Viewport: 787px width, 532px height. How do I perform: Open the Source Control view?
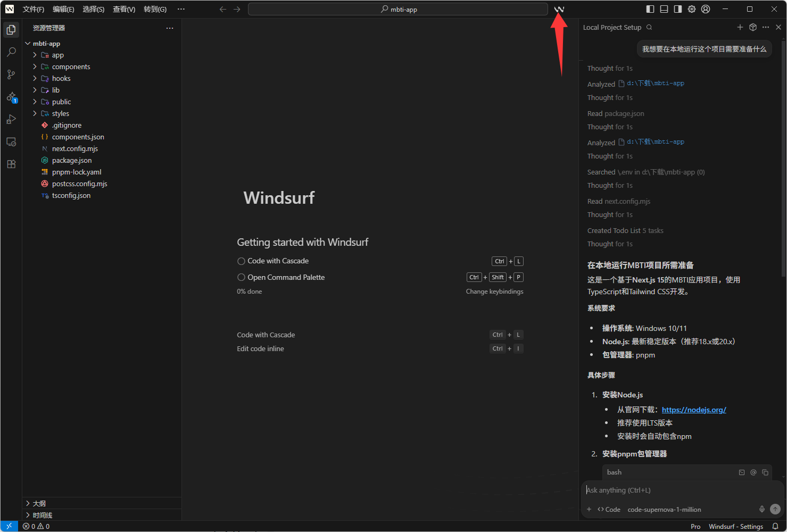tap(11, 74)
